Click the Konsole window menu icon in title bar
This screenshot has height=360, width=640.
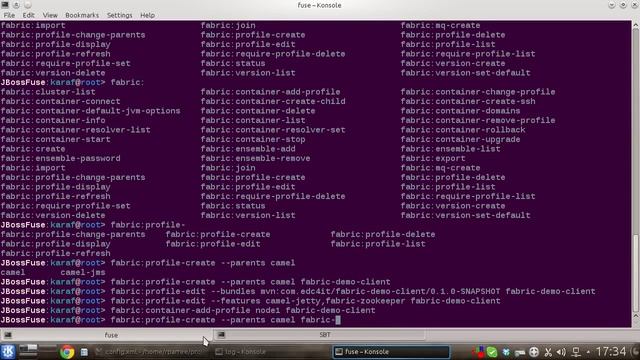(5, 5)
